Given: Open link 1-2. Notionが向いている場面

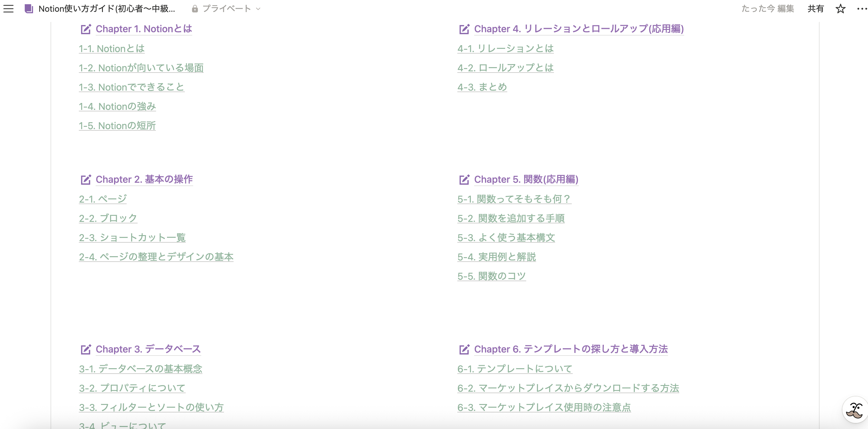Looking at the screenshot, I should point(141,68).
